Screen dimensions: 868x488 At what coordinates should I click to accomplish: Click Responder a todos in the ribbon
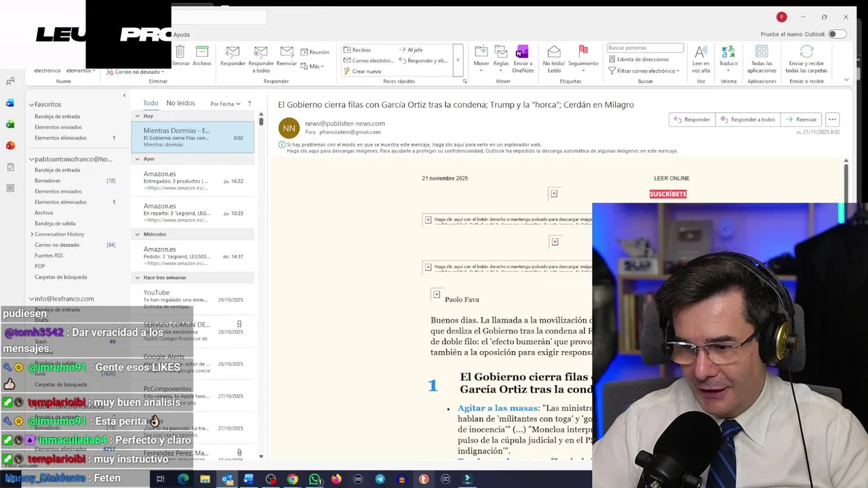pyautogui.click(x=261, y=60)
